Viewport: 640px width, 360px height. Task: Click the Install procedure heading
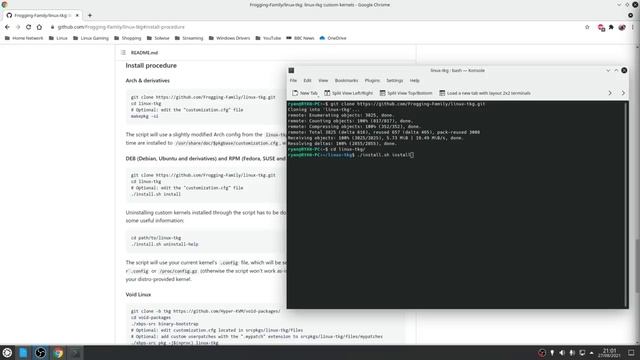(x=151, y=65)
